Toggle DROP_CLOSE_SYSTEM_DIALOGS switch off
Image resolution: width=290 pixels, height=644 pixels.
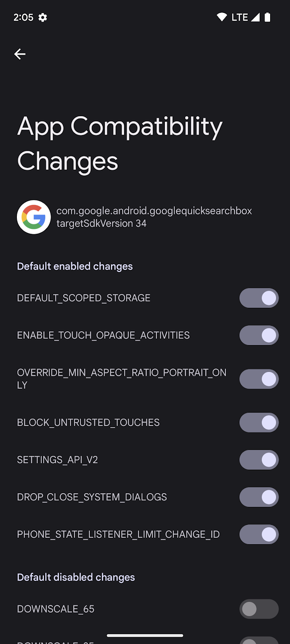click(x=259, y=497)
